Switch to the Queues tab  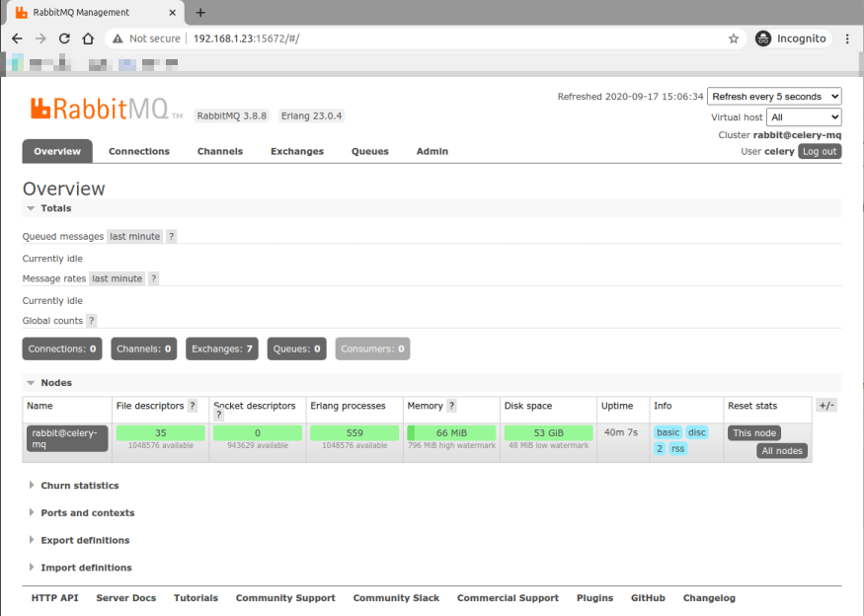(370, 151)
